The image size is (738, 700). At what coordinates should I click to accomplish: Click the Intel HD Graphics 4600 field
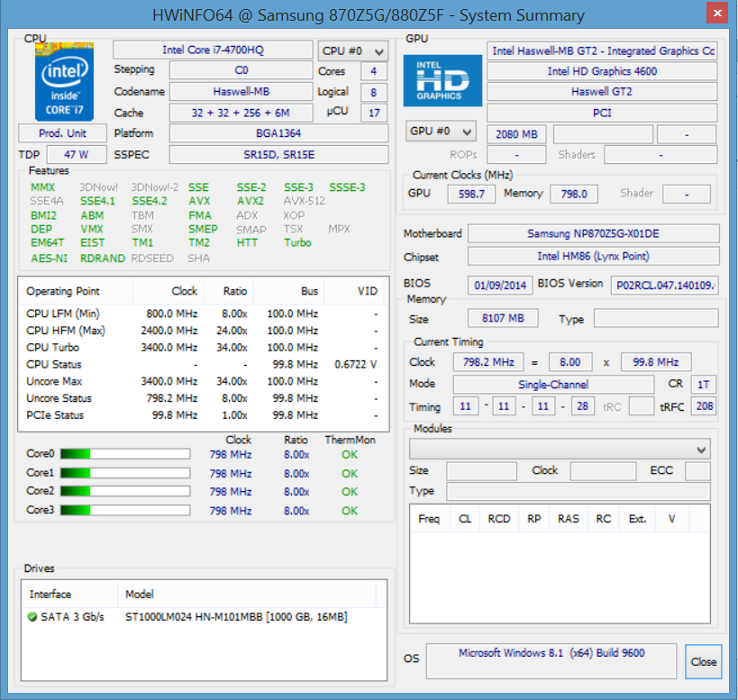coord(602,71)
